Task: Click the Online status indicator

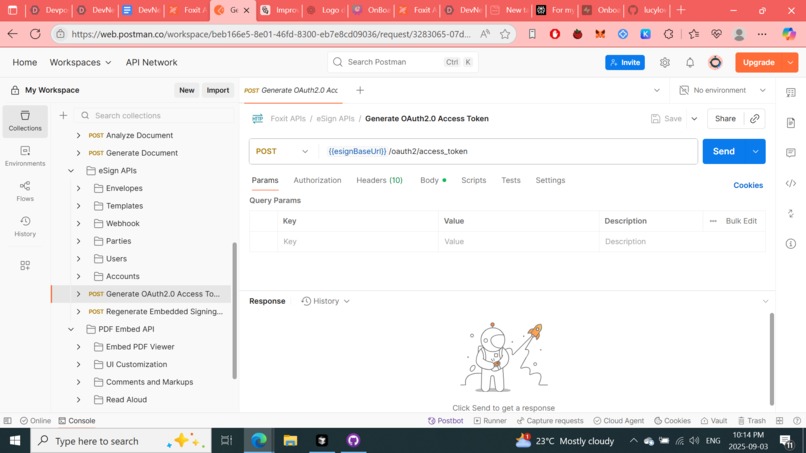Action: [x=35, y=420]
